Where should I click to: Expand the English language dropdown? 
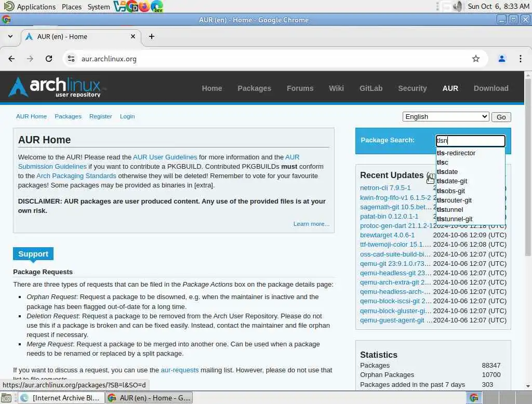tap(445, 117)
